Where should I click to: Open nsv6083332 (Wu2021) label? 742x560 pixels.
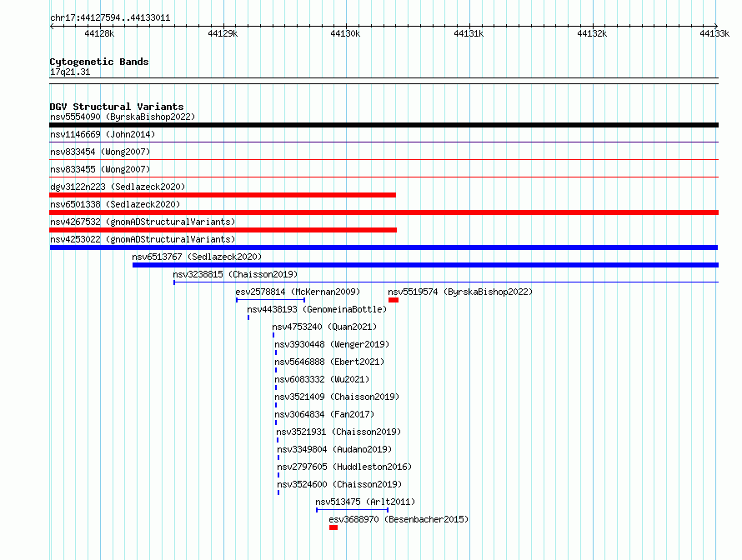tap(323, 379)
